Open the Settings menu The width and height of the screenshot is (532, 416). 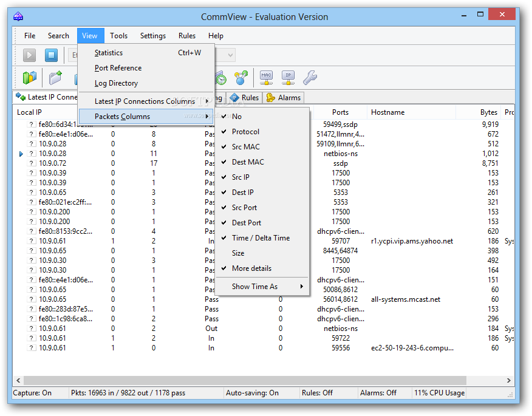click(153, 36)
